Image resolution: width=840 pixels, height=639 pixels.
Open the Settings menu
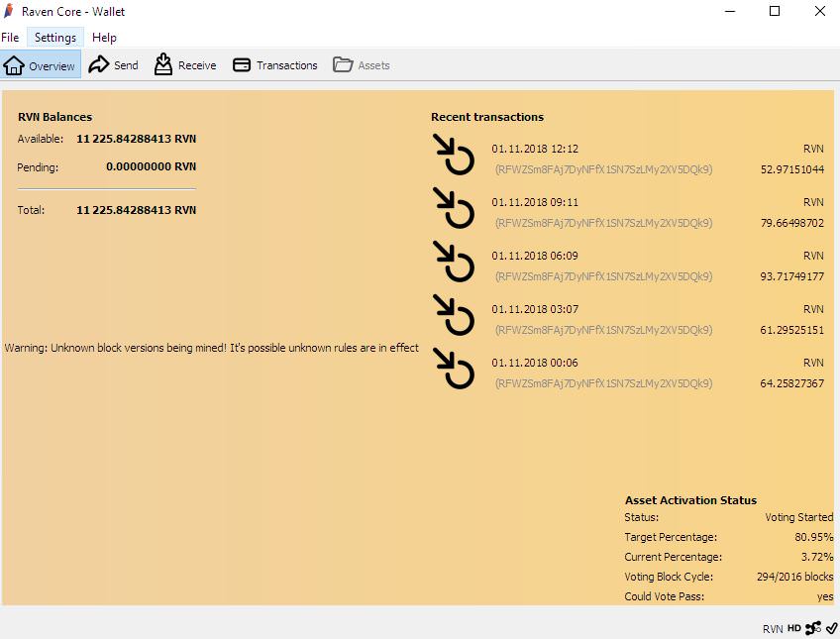[x=55, y=38]
